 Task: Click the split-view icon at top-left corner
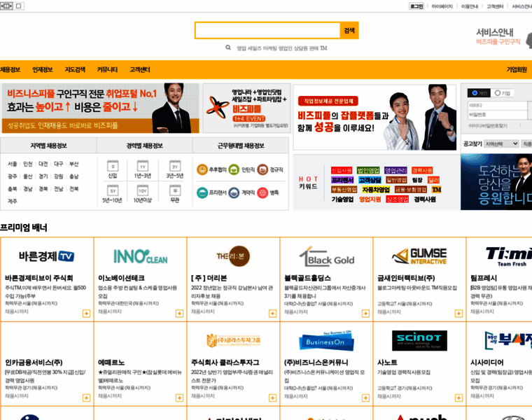point(6,6)
